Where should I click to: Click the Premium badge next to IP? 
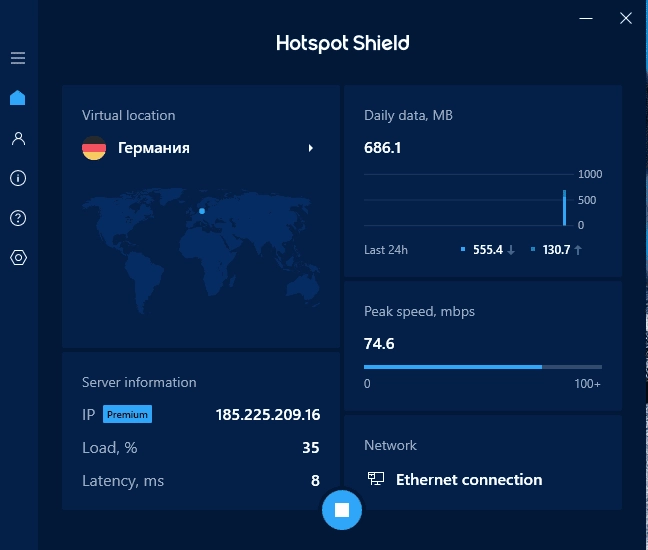pyautogui.click(x=127, y=414)
